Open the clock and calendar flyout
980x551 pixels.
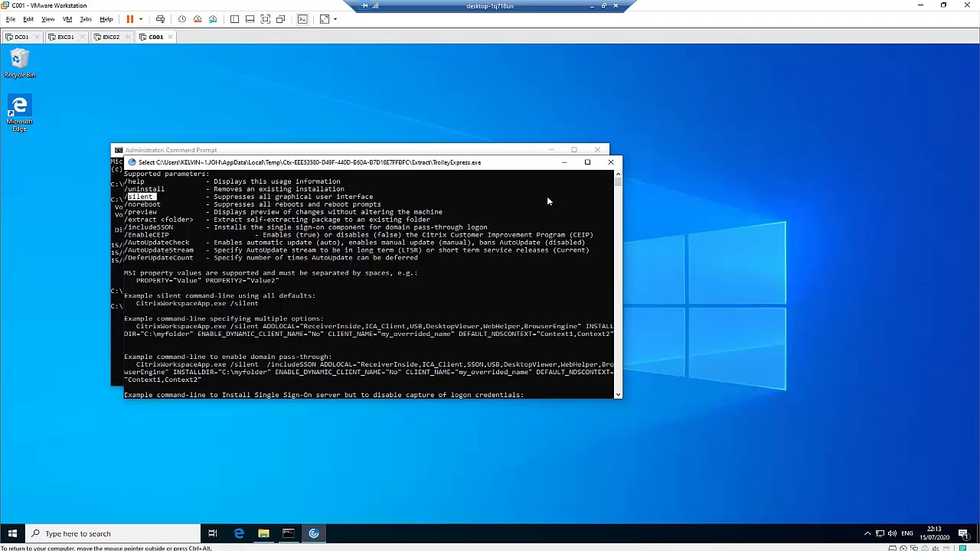pos(934,533)
